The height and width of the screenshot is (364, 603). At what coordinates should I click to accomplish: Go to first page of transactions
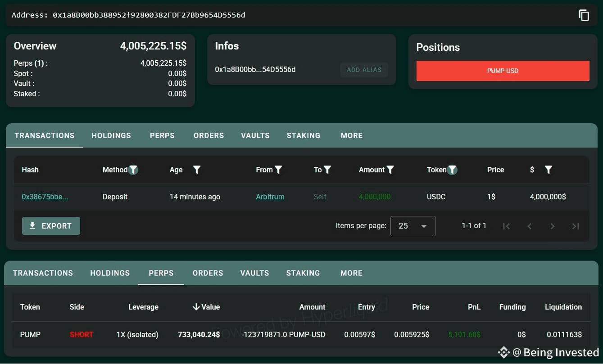[506, 226]
